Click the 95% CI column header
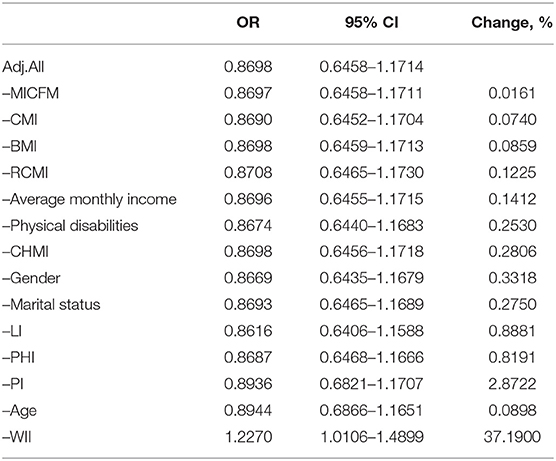Screen dimensions: 556x461 pos(371,23)
